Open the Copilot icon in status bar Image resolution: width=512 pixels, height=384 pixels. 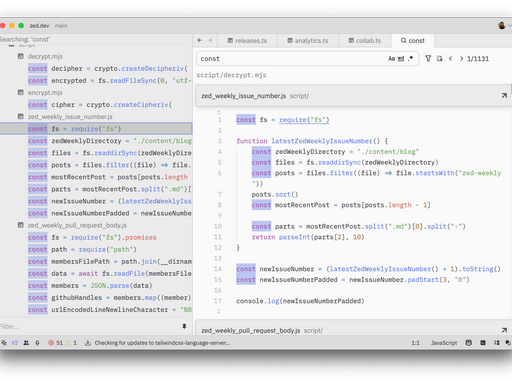coord(469,343)
